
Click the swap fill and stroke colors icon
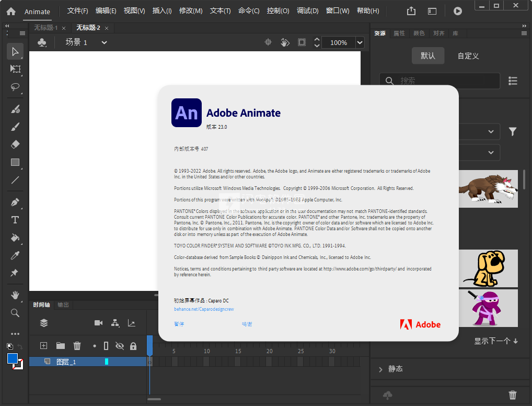pyautogui.click(x=20, y=346)
